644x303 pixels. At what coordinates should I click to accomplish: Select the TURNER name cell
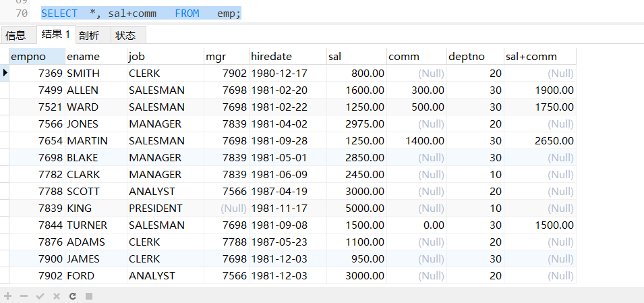tap(96, 225)
